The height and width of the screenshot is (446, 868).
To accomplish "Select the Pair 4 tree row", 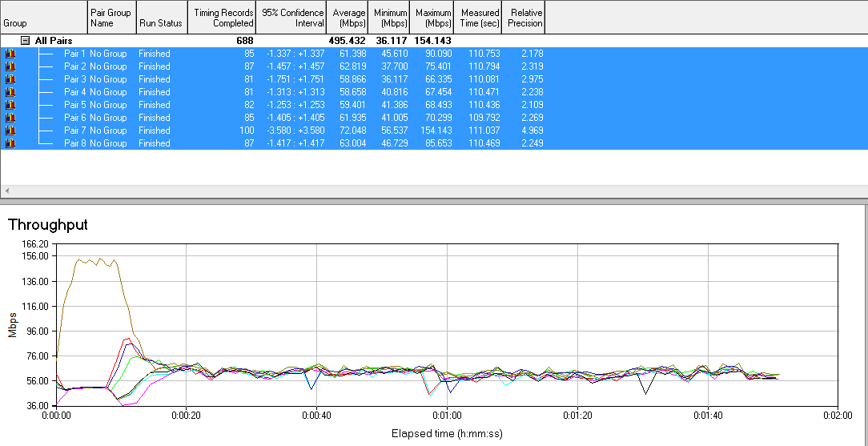I will click(x=434, y=92).
